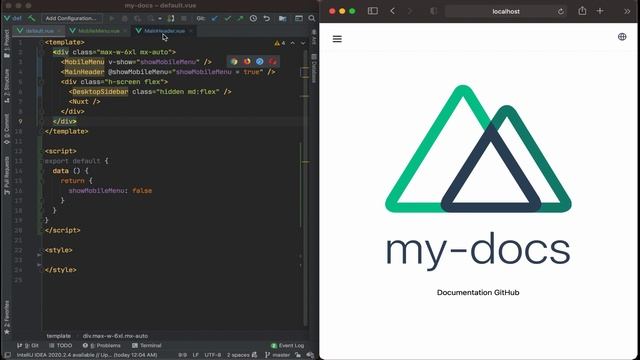Open the browser share menu
This screenshot has width=640, height=360.
[582, 11]
